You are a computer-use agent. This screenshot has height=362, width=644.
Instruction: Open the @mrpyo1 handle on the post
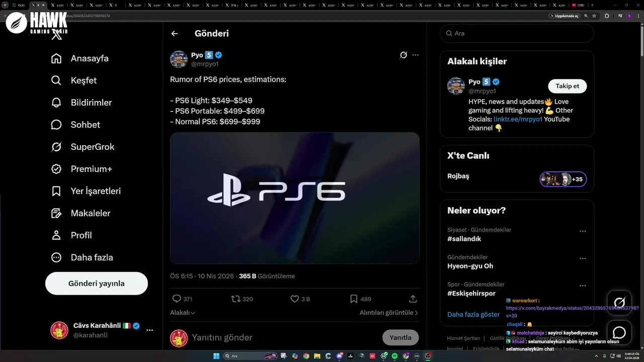(205, 64)
